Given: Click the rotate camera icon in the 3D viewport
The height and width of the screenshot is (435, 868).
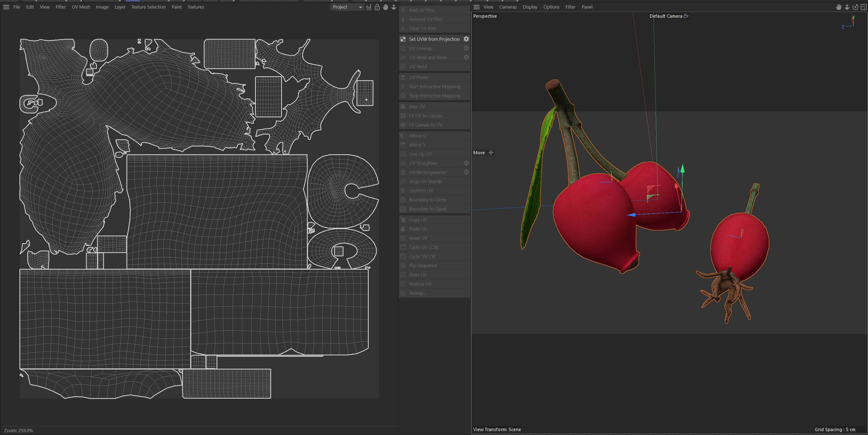Looking at the screenshot, I should [x=855, y=7].
